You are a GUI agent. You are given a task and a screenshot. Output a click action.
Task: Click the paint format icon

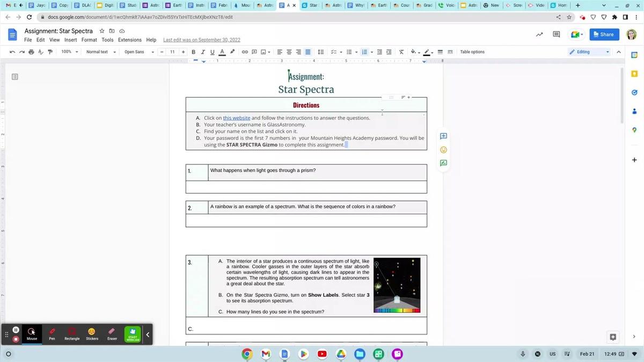coord(50,52)
